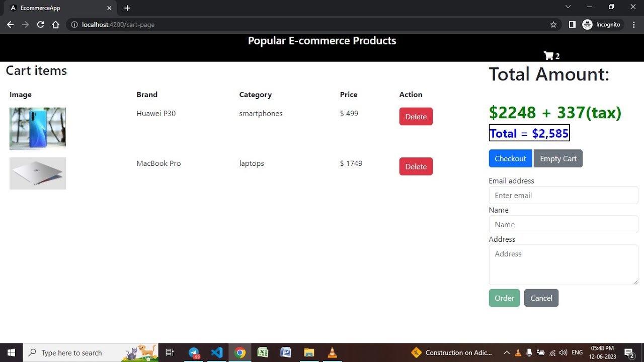Viewport: 644px width, 362px height.
Task: Open the browser side panel icon
Action: coord(572,25)
